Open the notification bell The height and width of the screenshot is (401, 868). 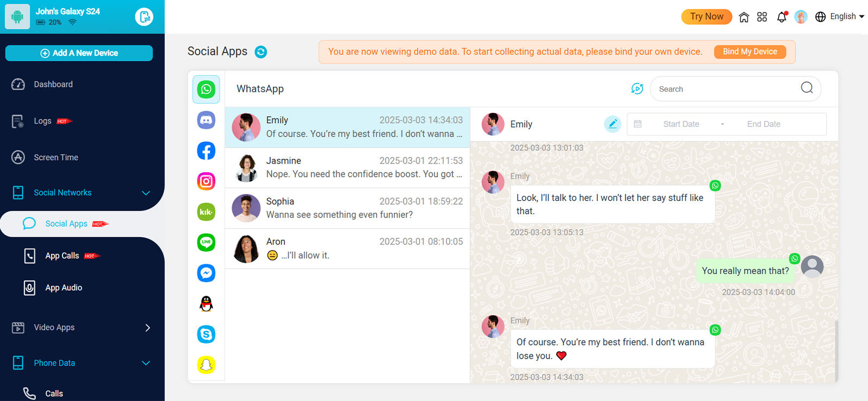click(x=781, y=17)
